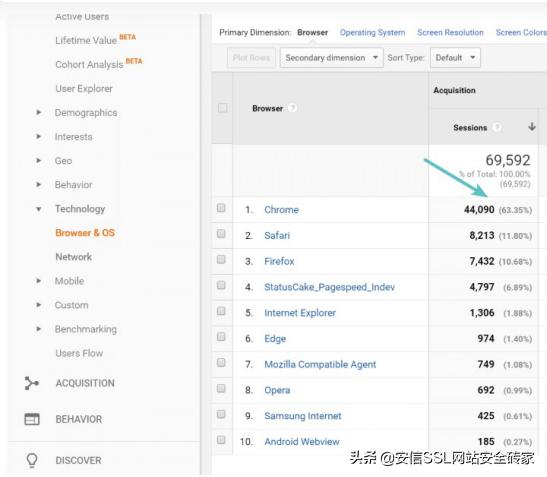The width and height of the screenshot is (547, 477).
Task: Check the Internet Explorer row checkbox
Action: [221, 311]
